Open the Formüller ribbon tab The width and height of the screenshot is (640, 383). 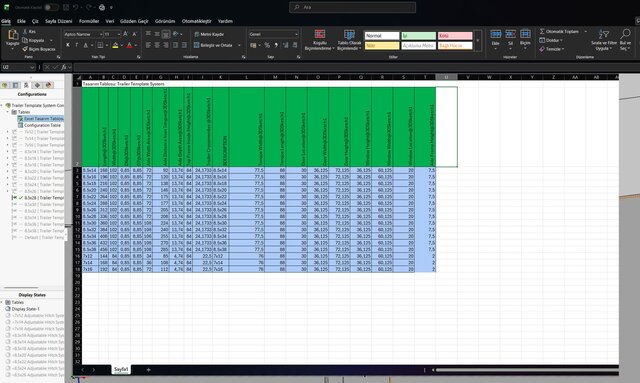89,21
